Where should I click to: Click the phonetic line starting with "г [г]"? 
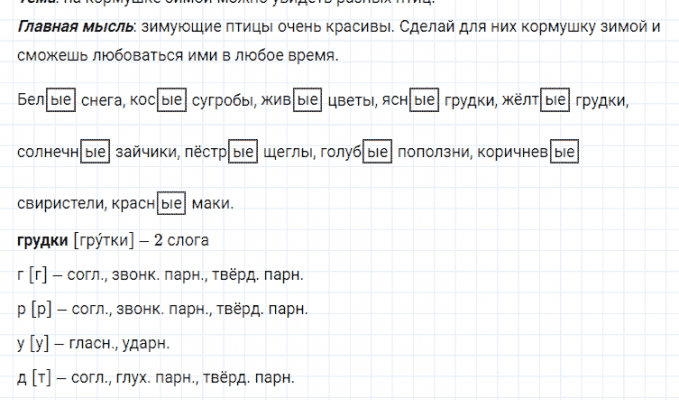(x=160, y=275)
